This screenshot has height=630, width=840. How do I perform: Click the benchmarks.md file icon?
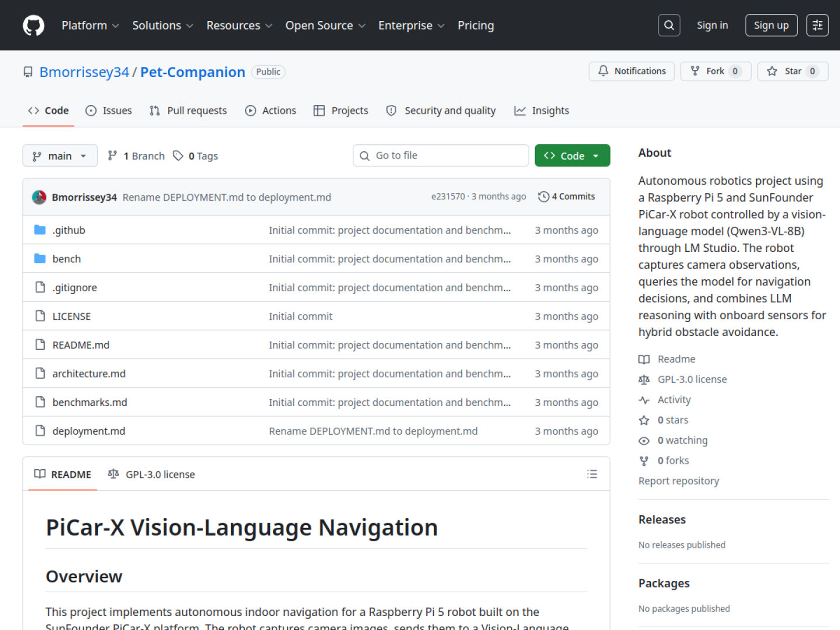pos(40,402)
